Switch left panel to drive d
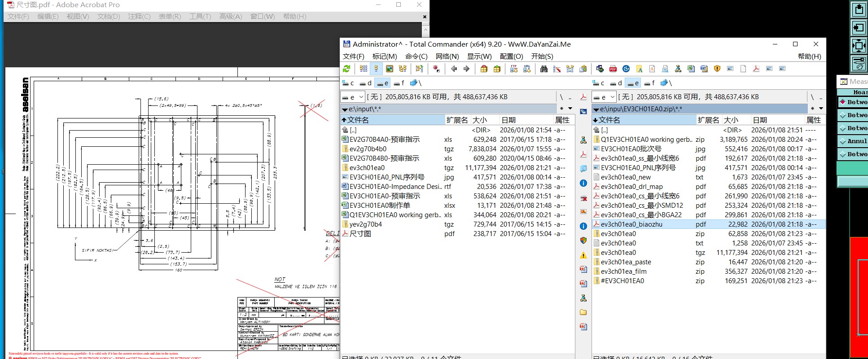The image size is (868, 359). click(365, 83)
